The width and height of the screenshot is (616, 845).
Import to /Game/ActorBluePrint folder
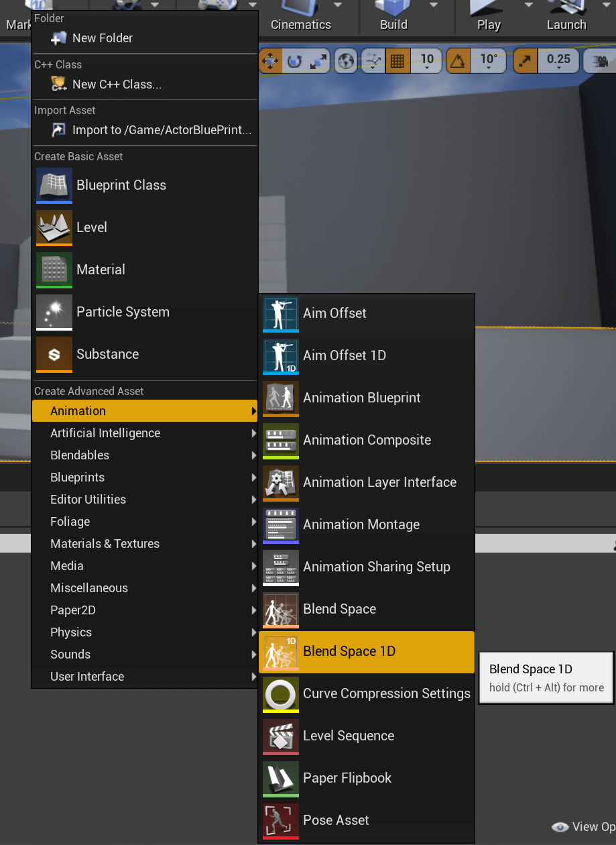(145, 130)
